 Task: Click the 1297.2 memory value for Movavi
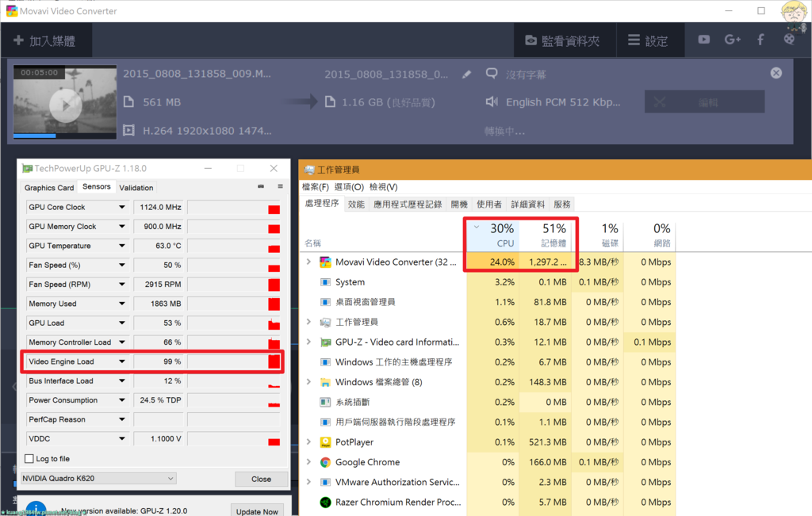coord(548,262)
